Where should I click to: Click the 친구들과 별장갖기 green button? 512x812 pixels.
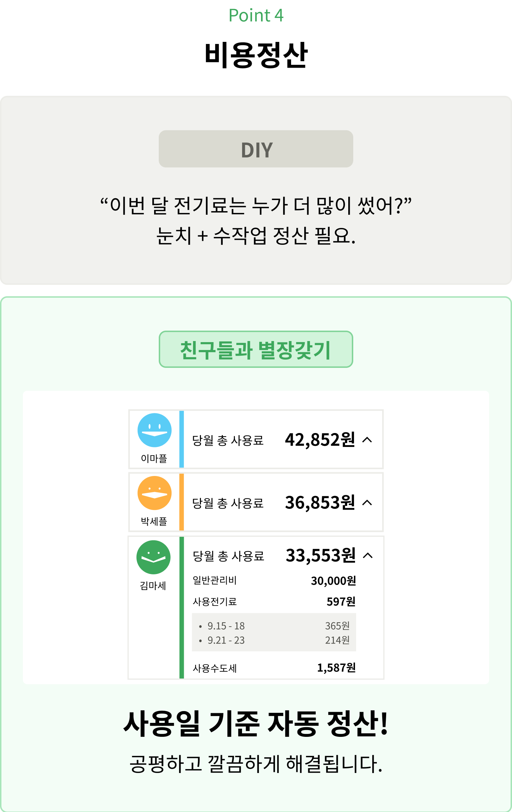tap(256, 349)
